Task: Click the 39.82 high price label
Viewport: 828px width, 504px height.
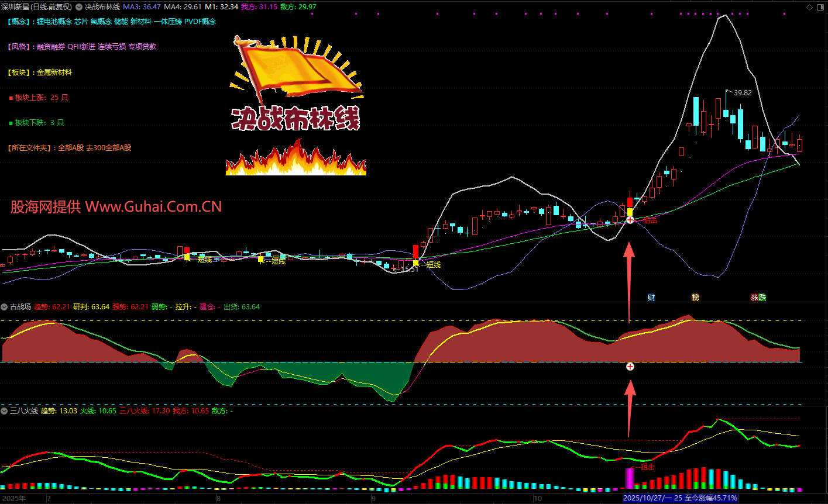Action: point(743,92)
